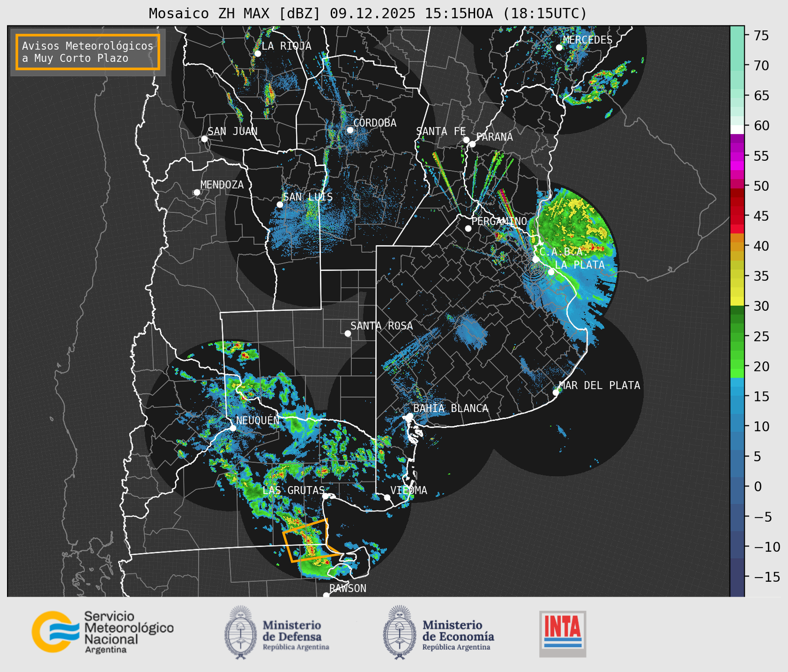
Task: Click the LA PLATA city marker
Action: pyautogui.click(x=551, y=272)
